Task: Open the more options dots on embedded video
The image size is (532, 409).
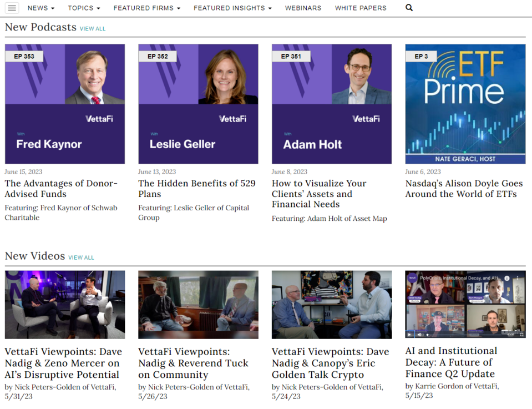Action: pos(518,278)
